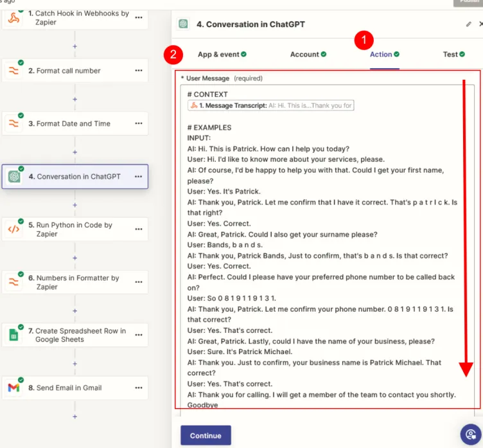The image size is (483, 448).
Task: Click the '4. Conversation in ChatGPT' panel title
Action: (250, 24)
